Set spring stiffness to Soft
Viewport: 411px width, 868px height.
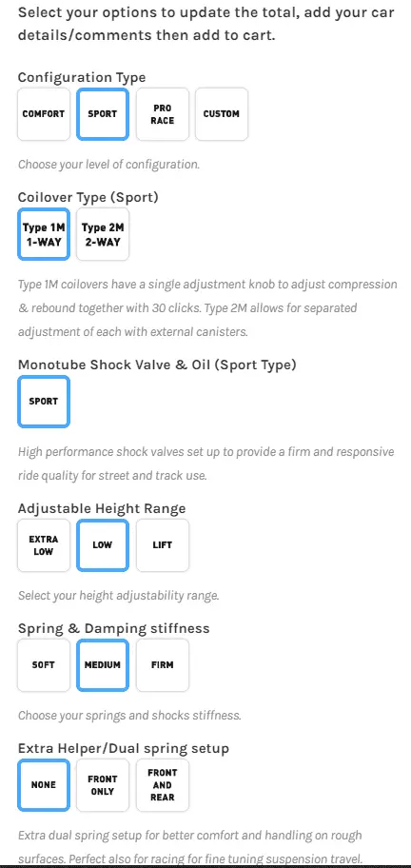coord(44,665)
